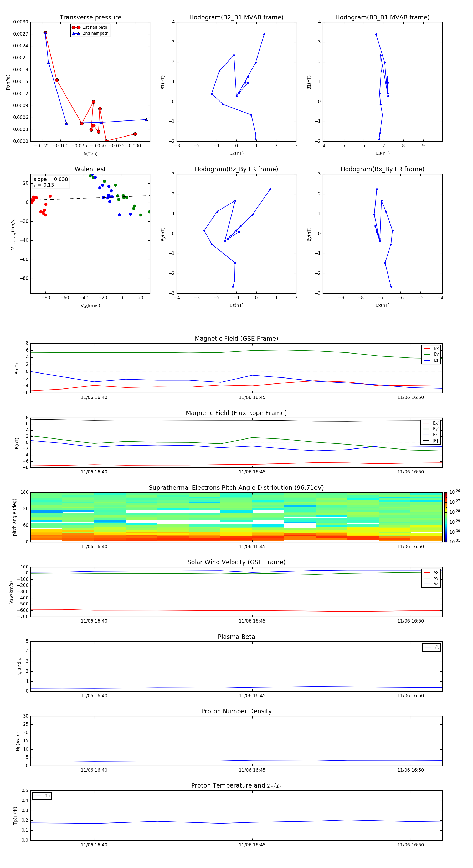The image size is (473, 868).
Task: Click '11/06 16:45' tick under Proton Temperature panel
Action: (x=252, y=845)
